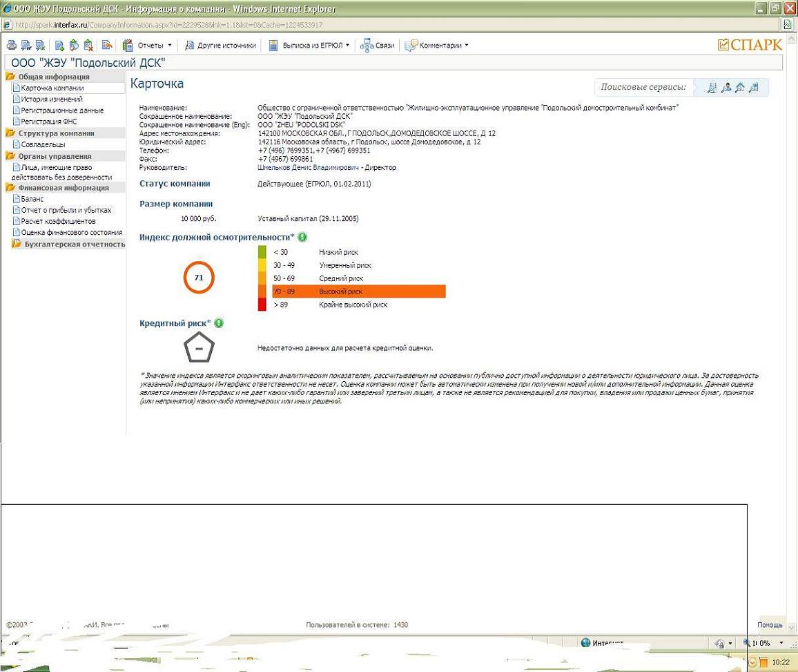Open Другие источники from the toolbar
The height and width of the screenshot is (672, 798).
[221, 46]
